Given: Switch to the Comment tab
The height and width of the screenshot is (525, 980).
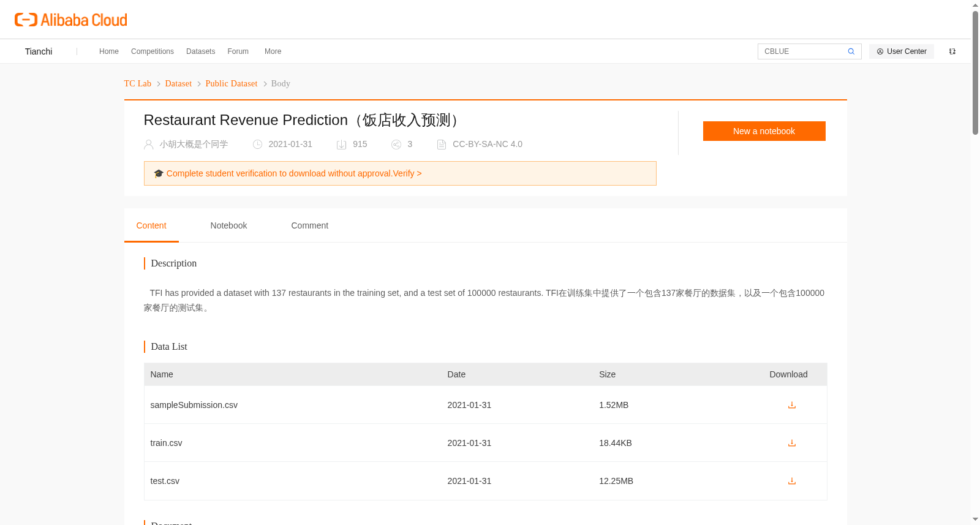Looking at the screenshot, I should [x=310, y=225].
